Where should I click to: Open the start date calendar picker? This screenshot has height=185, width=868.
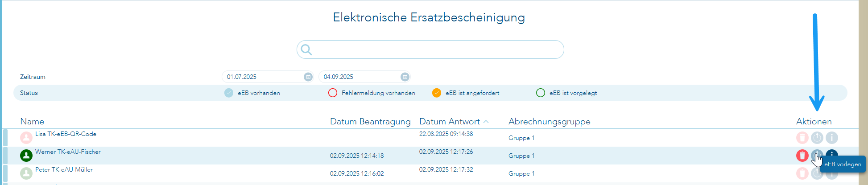(x=308, y=77)
